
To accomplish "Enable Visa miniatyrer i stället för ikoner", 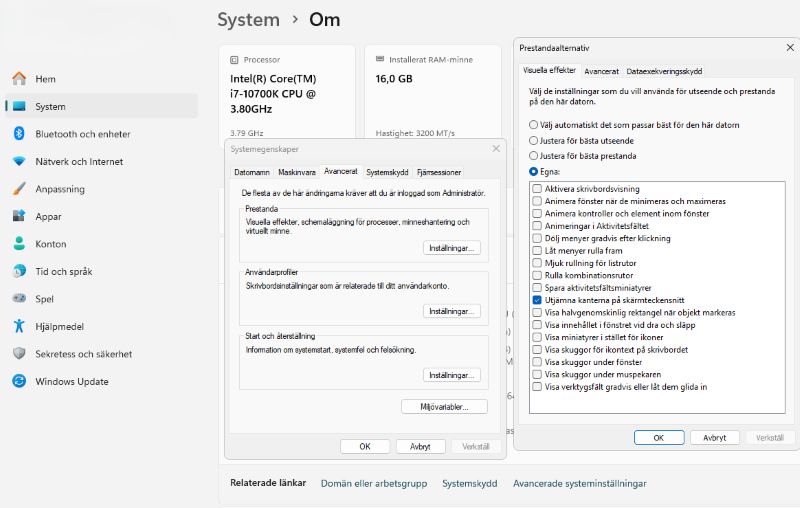I will click(537, 337).
